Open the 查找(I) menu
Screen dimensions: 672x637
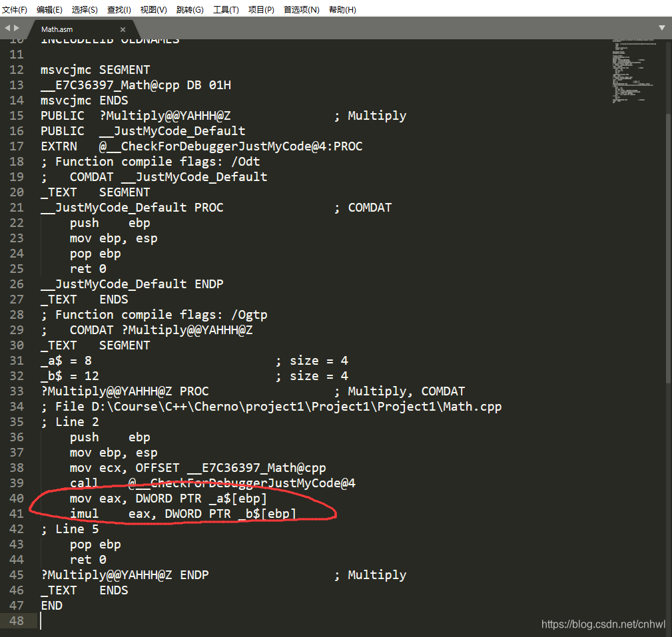point(119,9)
